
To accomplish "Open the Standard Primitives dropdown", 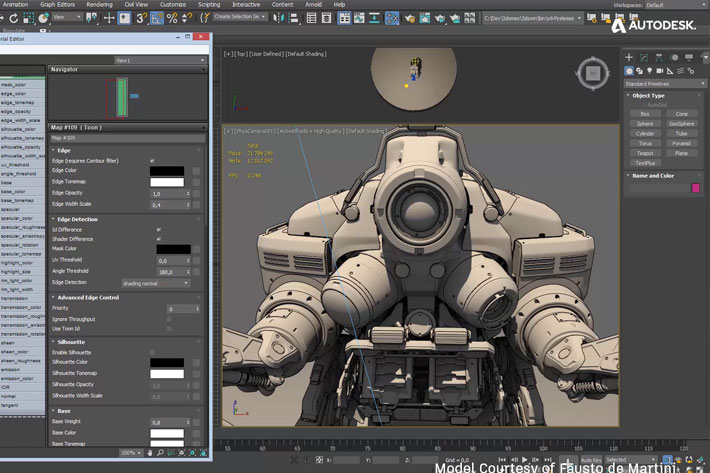I will click(662, 84).
